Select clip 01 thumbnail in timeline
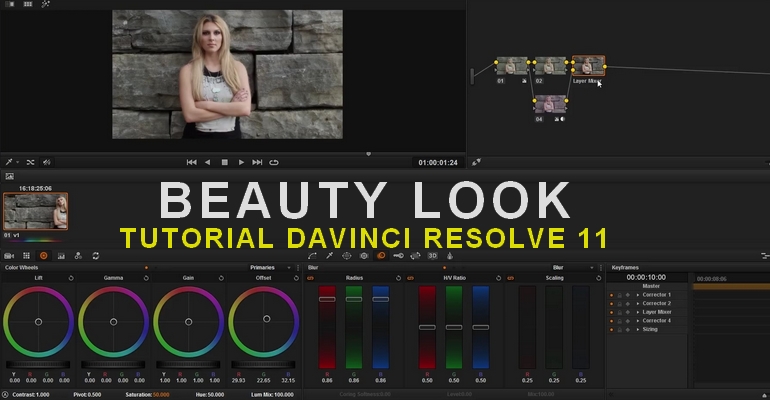The image size is (770, 400). tap(36, 212)
